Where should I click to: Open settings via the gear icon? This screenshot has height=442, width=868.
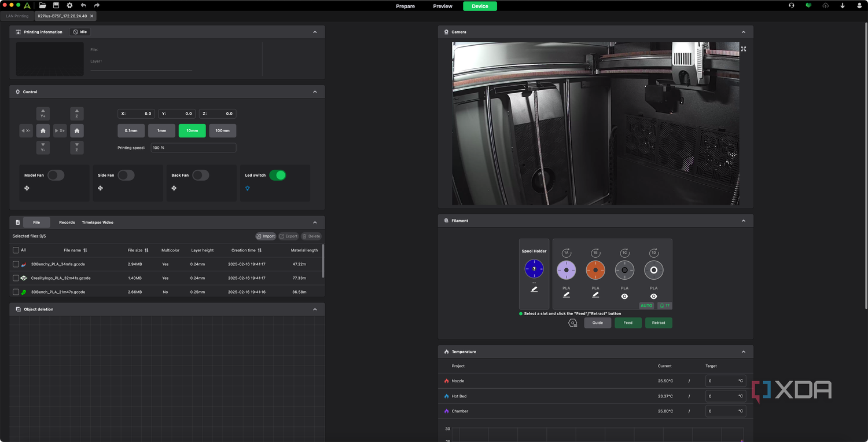(69, 5)
